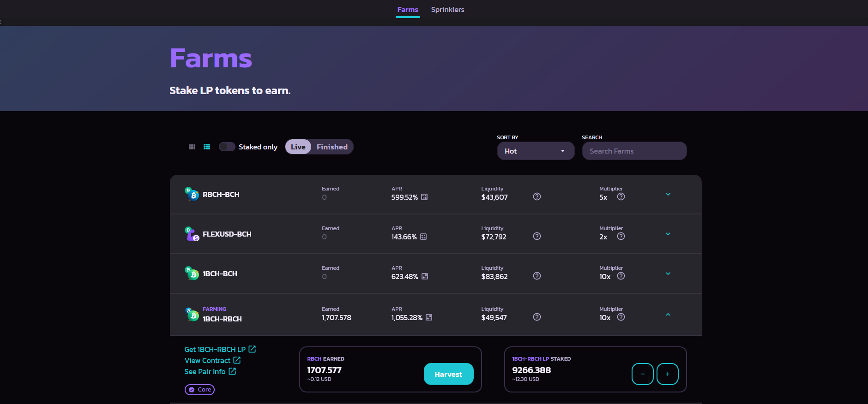Click the $72,792 liquidity value

(494, 237)
